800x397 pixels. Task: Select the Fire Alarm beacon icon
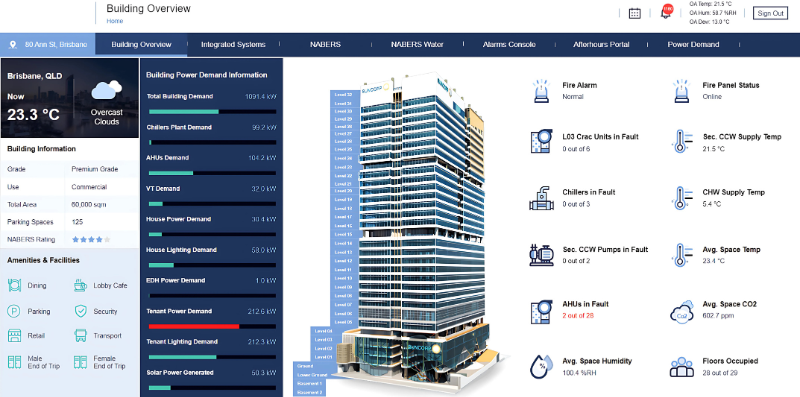pyautogui.click(x=541, y=91)
